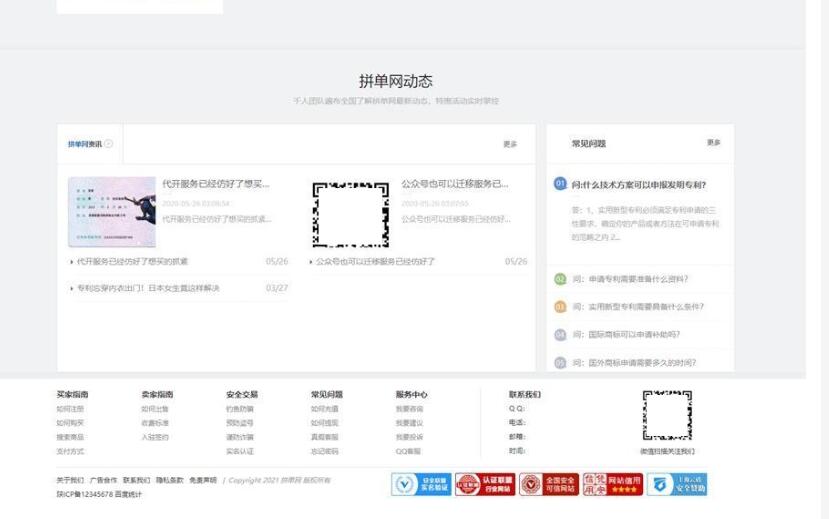Click the circle icon beside 拼单网资讯 tab
Image resolution: width=829 pixels, height=519 pixels.
(x=109, y=144)
